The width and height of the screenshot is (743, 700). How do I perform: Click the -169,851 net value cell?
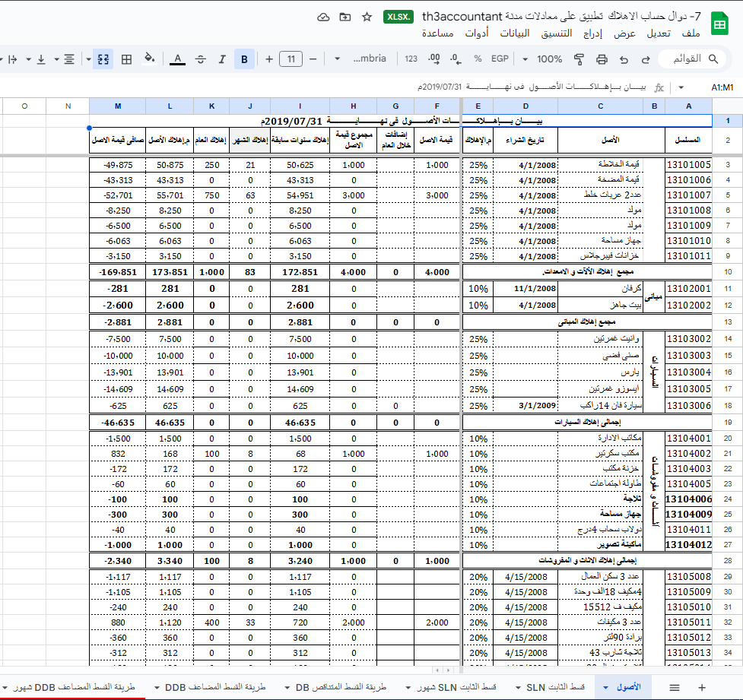tap(118, 272)
